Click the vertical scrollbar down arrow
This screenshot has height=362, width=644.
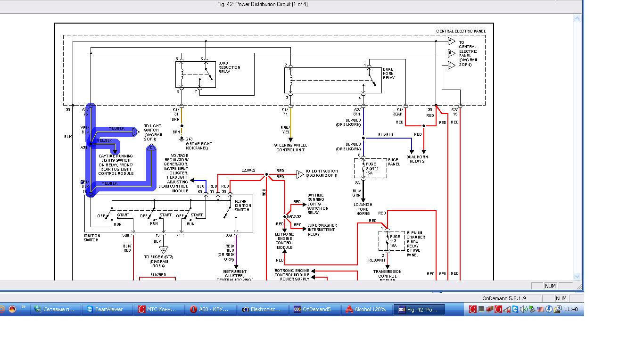[x=578, y=276]
